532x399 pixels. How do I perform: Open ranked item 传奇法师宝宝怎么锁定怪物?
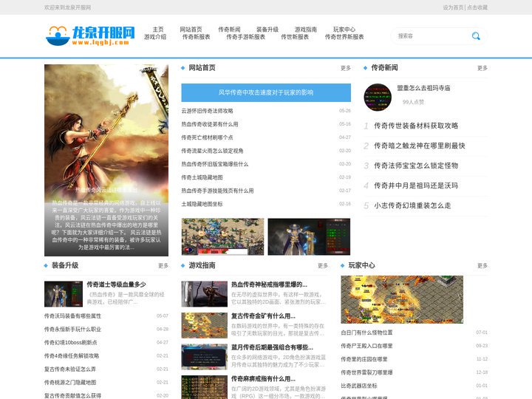click(416, 166)
